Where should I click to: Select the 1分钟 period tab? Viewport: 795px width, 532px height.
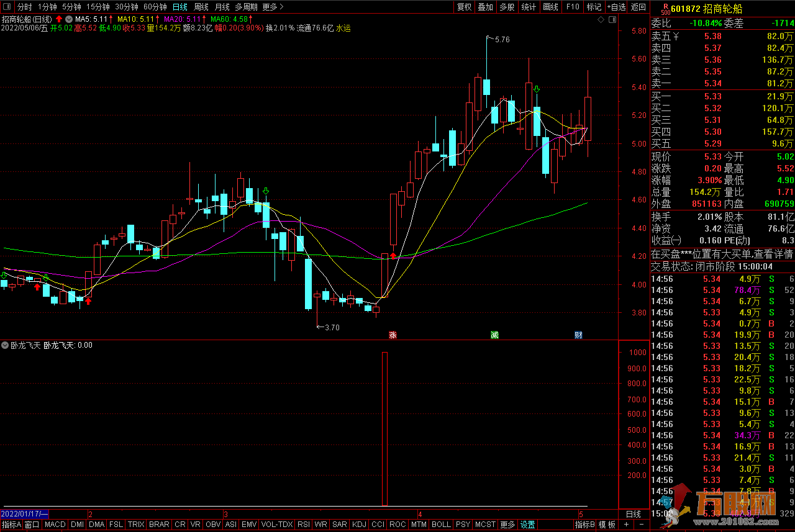(x=47, y=7)
